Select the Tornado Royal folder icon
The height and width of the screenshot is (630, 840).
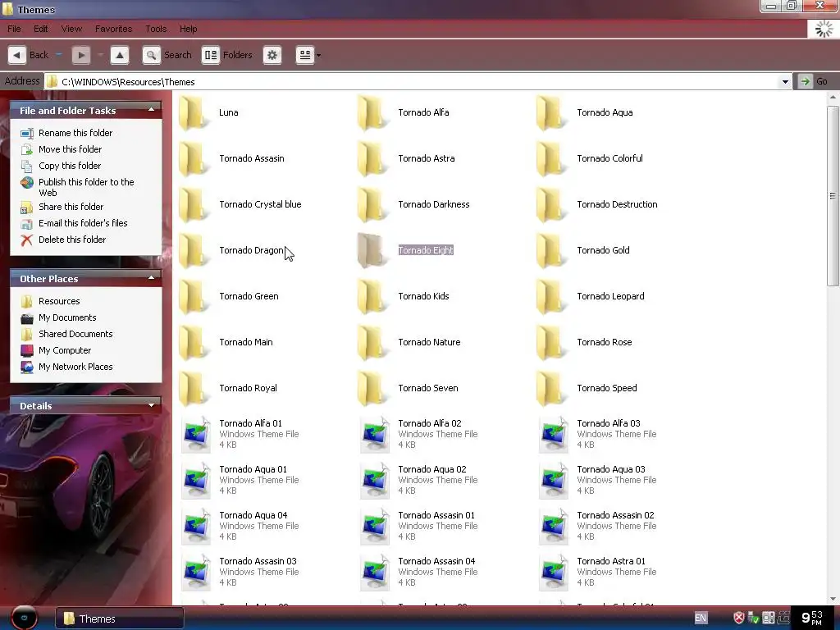[x=193, y=389]
